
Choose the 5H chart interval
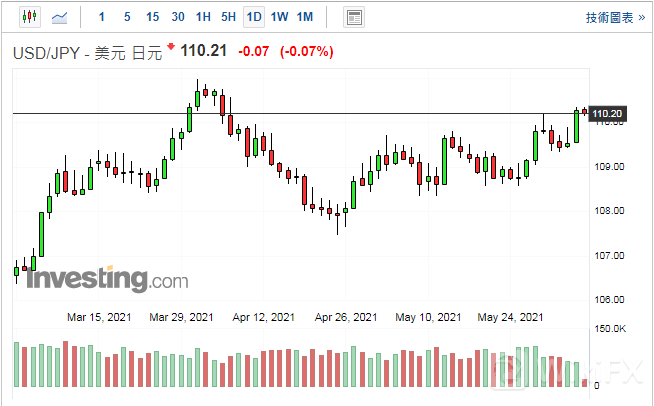pos(229,17)
